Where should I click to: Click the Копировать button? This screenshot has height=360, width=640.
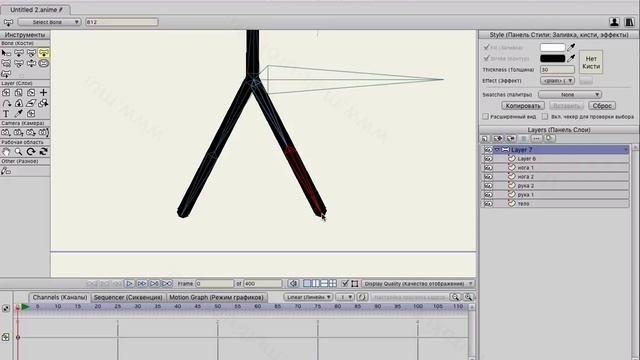pyautogui.click(x=523, y=106)
